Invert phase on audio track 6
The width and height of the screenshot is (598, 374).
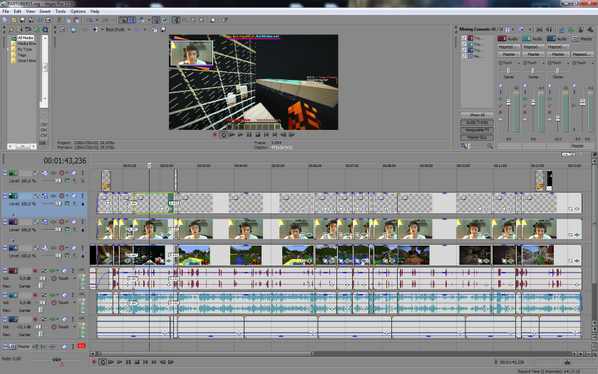pos(44,295)
